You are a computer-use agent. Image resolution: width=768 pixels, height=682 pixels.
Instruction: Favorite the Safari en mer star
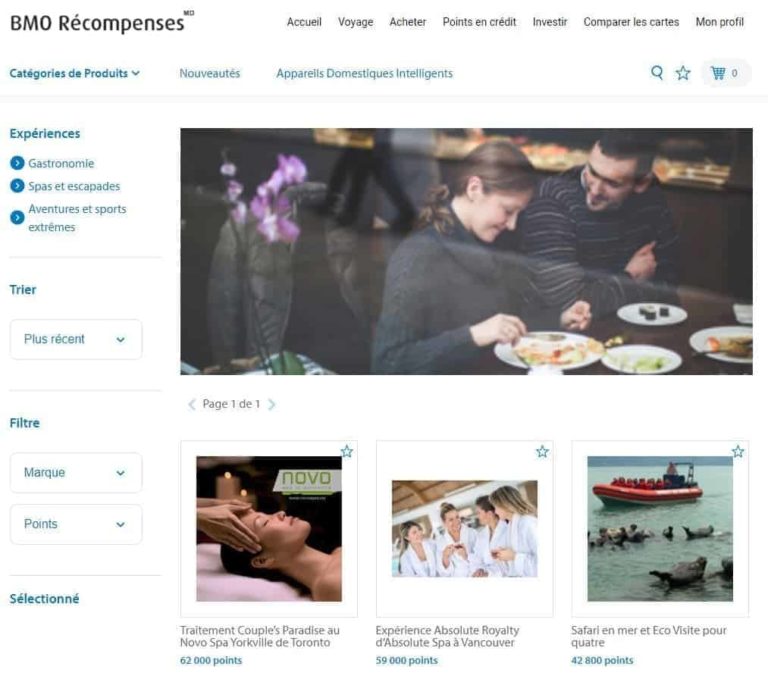pyautogui.click(x=738, y=451)
